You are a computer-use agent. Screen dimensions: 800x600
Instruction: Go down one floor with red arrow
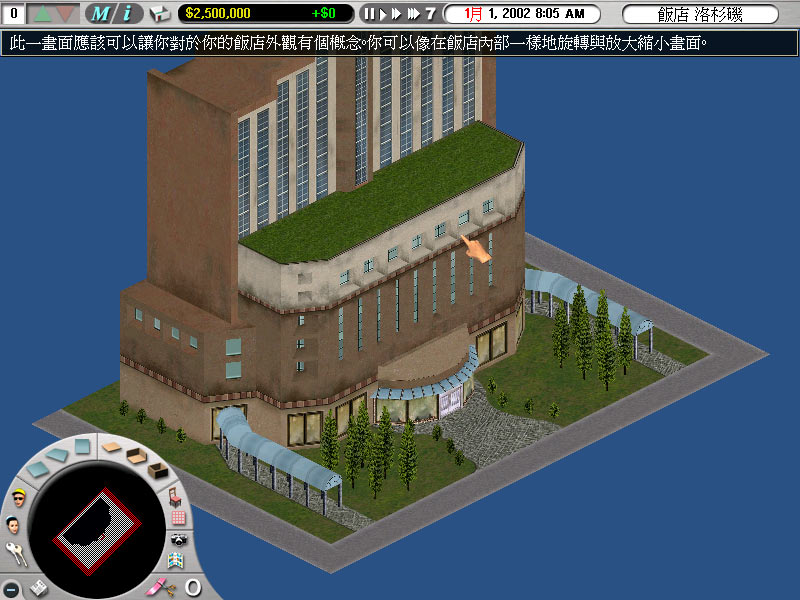66,14
